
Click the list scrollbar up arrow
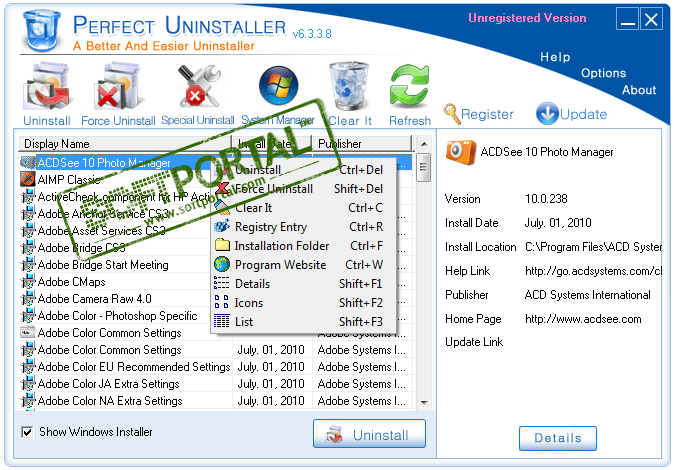424,144
